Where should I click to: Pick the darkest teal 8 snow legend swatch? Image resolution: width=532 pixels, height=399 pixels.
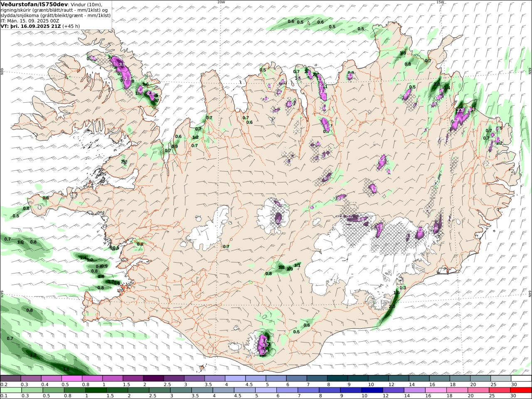click(337, 379)
